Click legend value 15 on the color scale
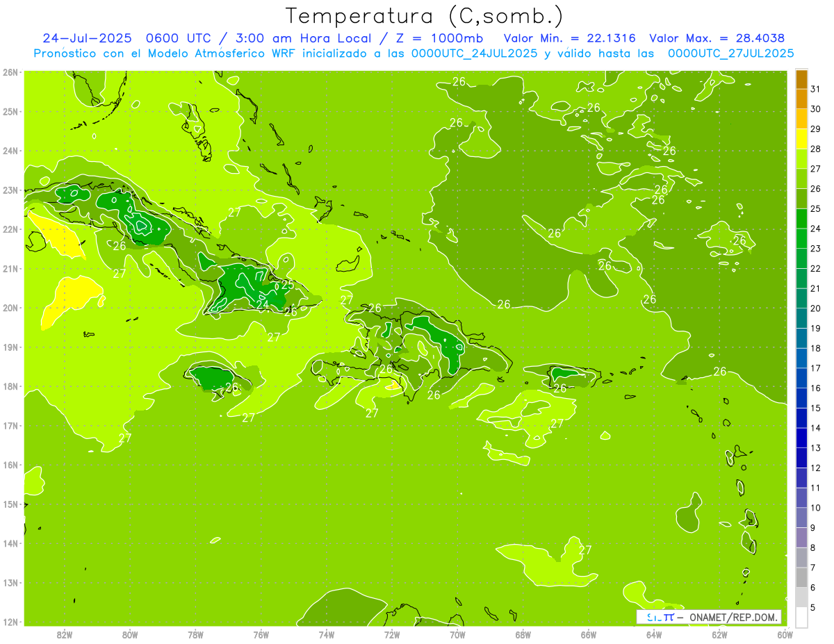The width and height of the screenshot is (834, 644). pyautogui.click(x=816, y=408)
